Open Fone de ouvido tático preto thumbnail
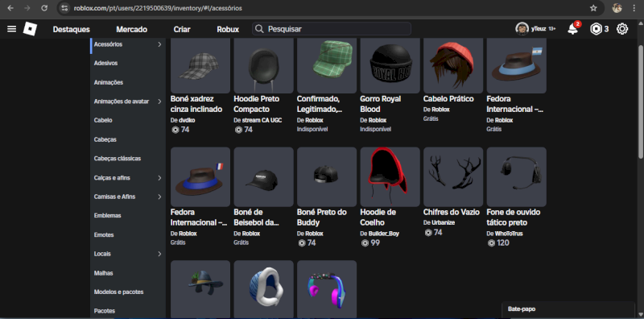Image resolution: width=644 pixels, height=319 pixels. (517, 176)
